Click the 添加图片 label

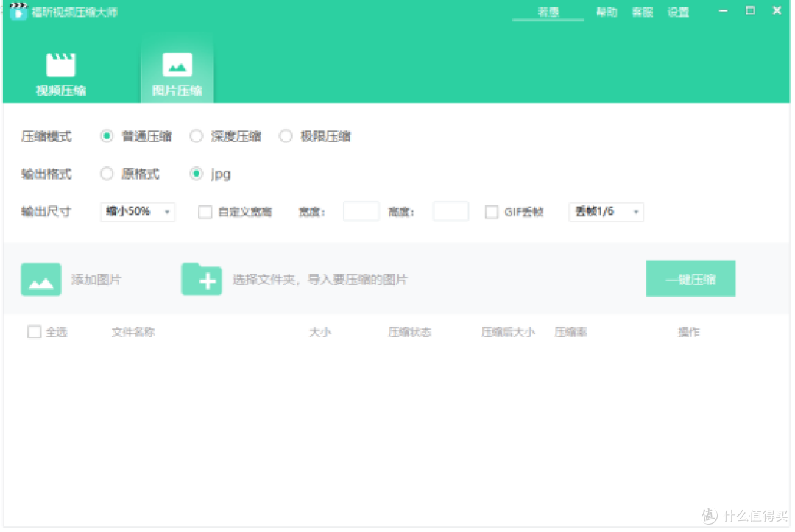coord(96,280)
